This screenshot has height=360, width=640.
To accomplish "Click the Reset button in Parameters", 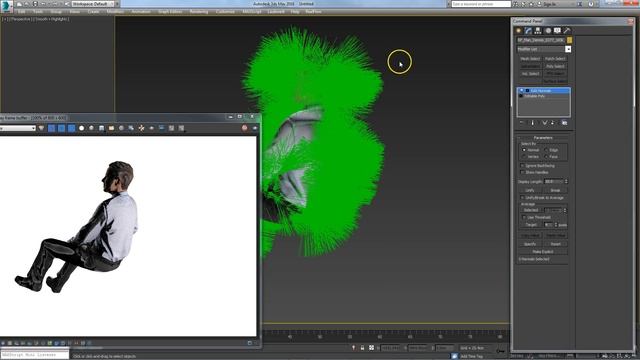I will click(x=556, y=244).
